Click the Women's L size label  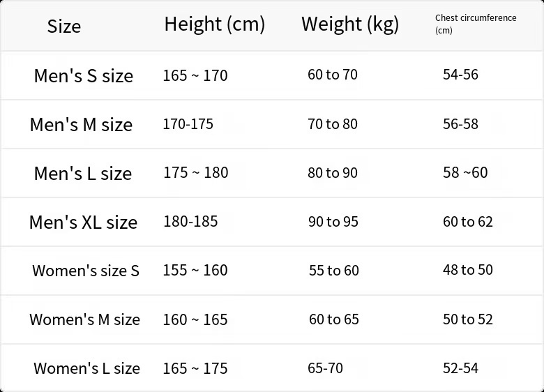coord(86,368)
